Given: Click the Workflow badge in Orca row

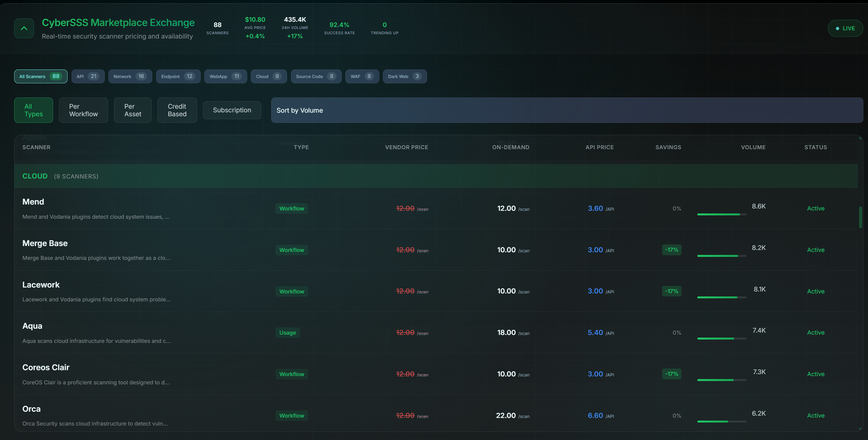Looking at the screenshot, I should coord(291,416).
